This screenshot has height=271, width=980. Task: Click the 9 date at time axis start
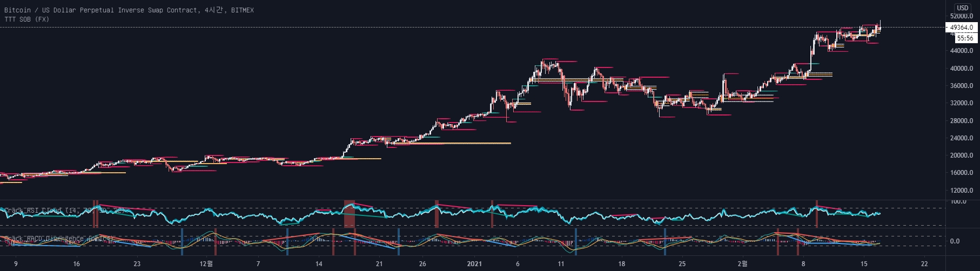coord(16,264)
